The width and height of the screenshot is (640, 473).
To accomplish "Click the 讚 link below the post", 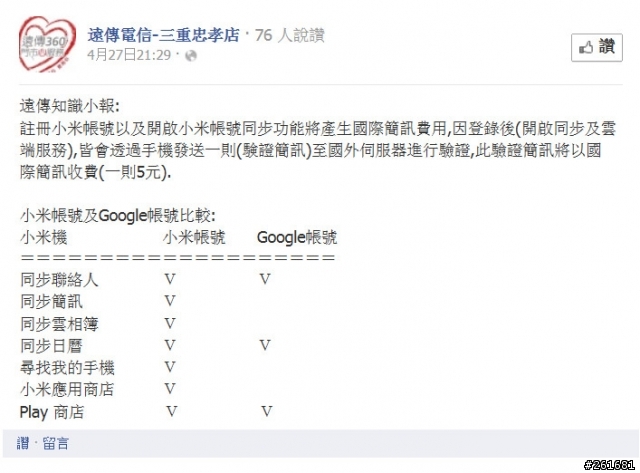I will (23, 443).
